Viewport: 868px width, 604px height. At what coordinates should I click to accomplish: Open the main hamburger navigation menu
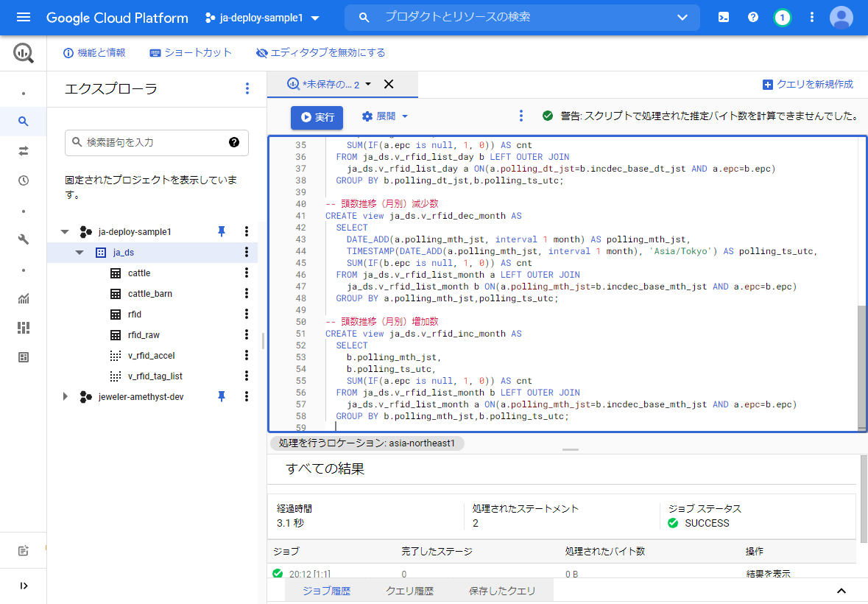point(24,17)
